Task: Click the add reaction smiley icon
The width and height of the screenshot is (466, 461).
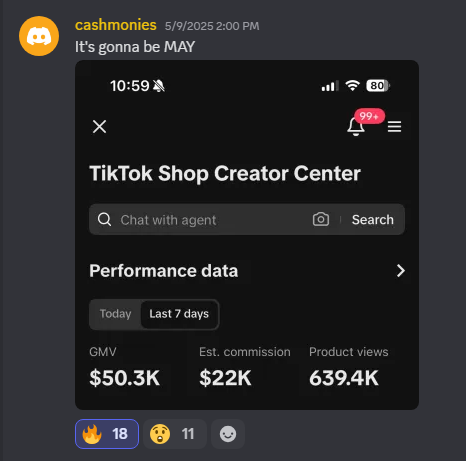Action: tap(228, 434)
